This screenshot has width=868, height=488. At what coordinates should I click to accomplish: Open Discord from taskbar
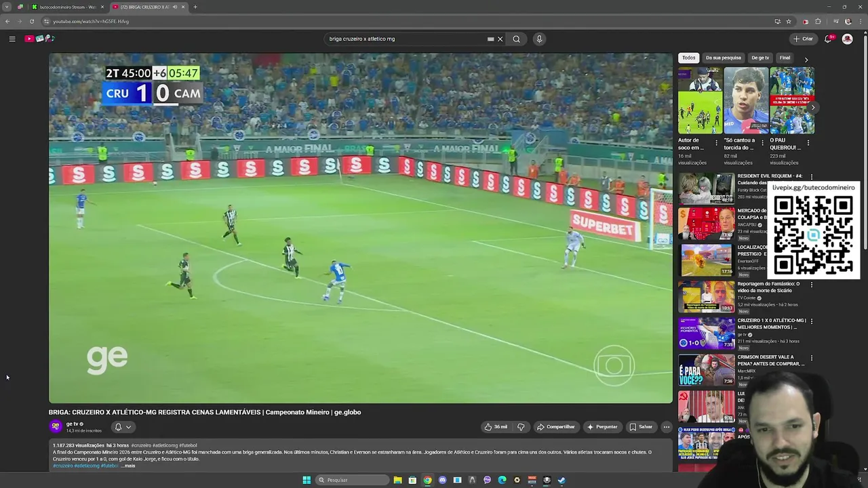click(443, 480)
